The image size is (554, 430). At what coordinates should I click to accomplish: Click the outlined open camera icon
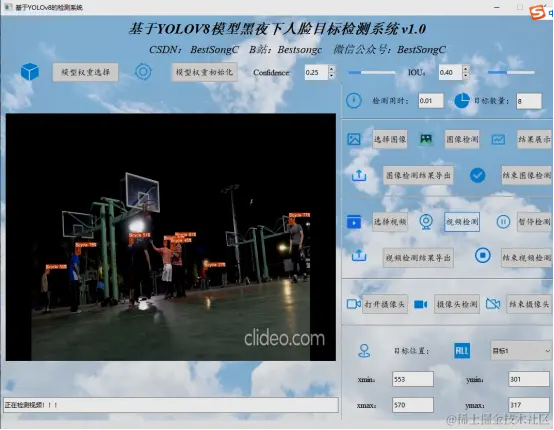point(354,304)
